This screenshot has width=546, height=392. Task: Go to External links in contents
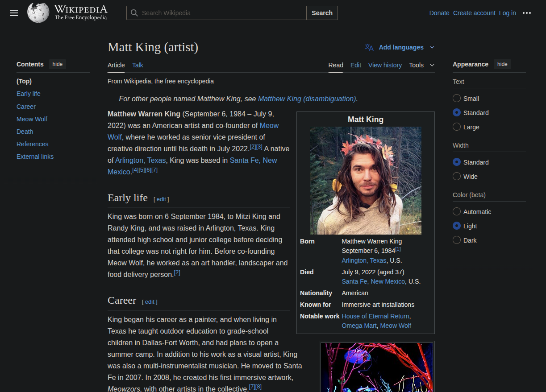click(35, 157)
